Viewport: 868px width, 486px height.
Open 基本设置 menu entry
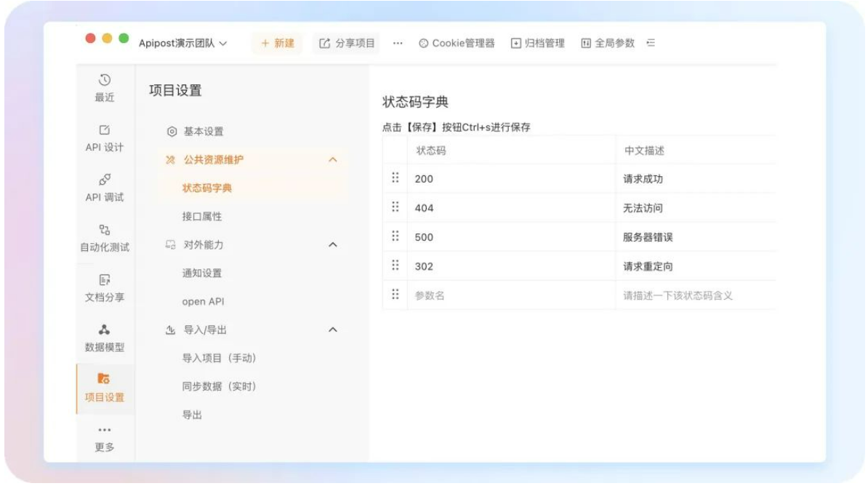(204, 132)
